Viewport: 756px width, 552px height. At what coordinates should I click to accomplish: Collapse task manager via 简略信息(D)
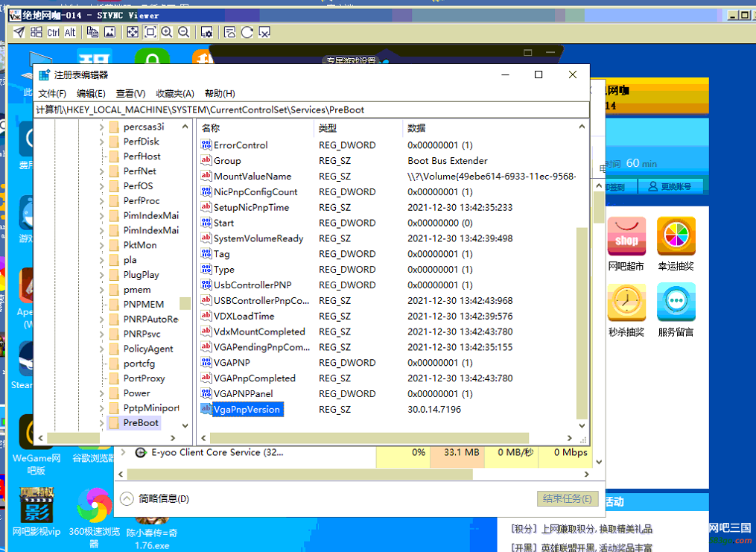tap(154, 498)
